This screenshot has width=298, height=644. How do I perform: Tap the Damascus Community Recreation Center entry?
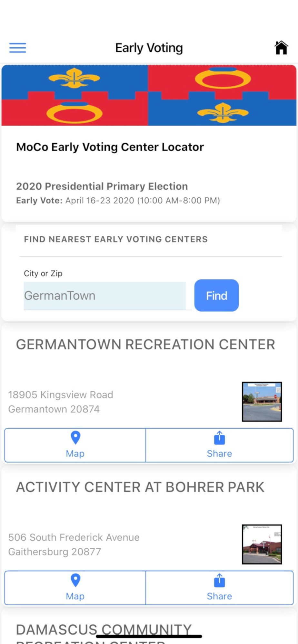(x=103, y=630)
